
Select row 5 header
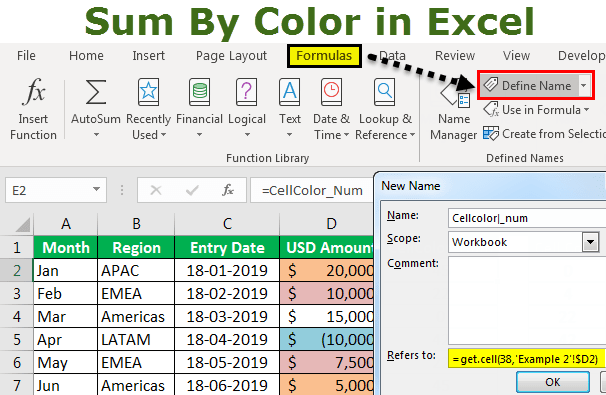17,339
